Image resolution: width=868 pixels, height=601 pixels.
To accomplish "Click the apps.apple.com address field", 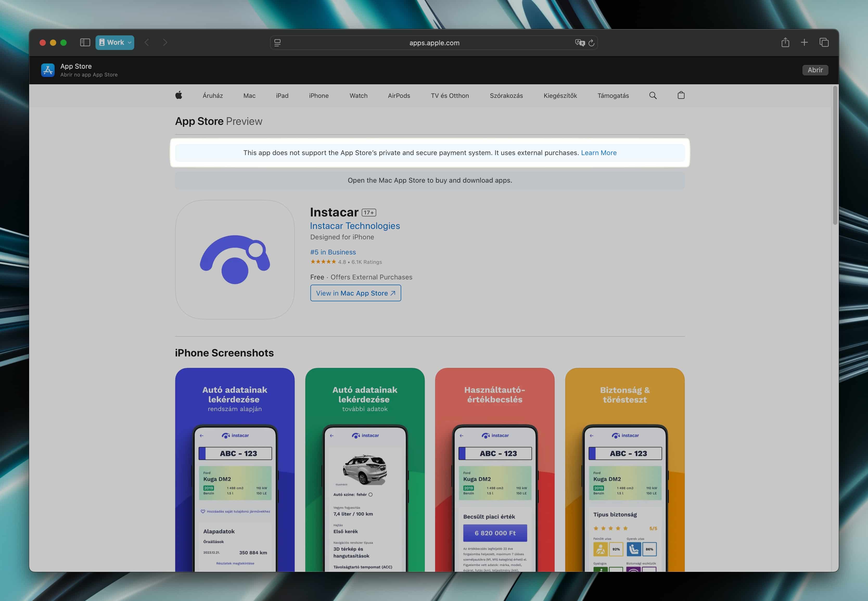I will click(434, 43).
